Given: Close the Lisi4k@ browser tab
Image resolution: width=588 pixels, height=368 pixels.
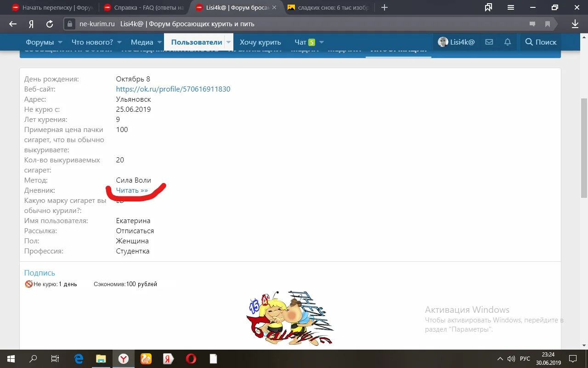Looking at the screenshot, I should click(x=274, y=7).
